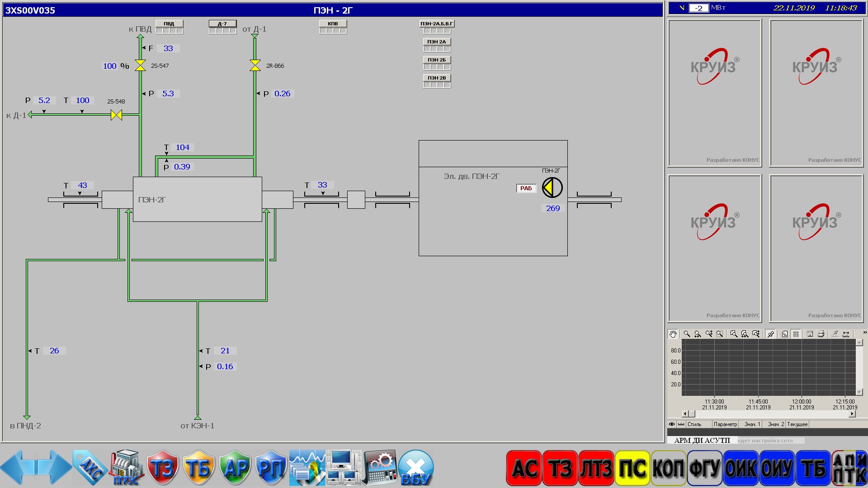Screen dimensions: 868x488
Task: Click the eye visibility column header
Action: (672, 424)
